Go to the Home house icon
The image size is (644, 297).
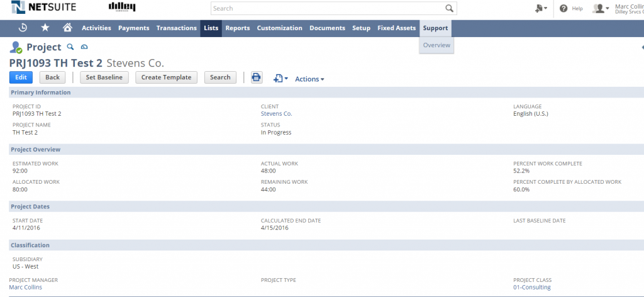coord(67,28)
